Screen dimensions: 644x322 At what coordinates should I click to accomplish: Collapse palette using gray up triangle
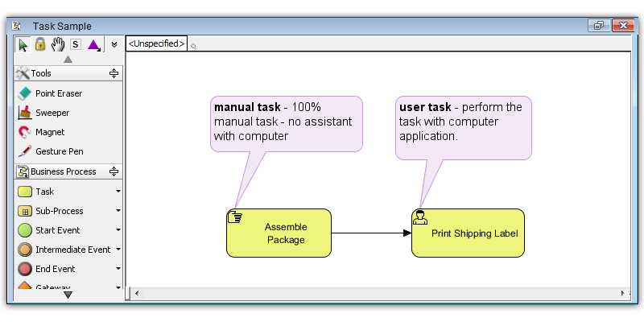click(68, 60)
